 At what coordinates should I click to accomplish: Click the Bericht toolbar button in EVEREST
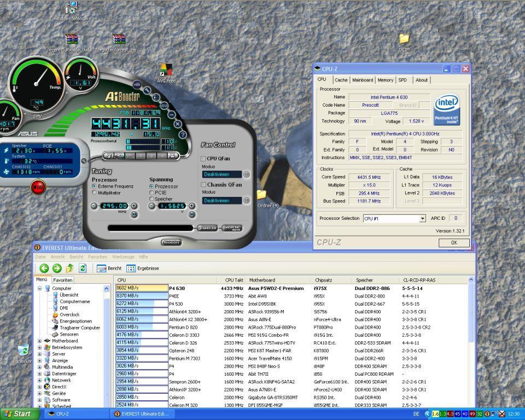click(x=109, y=269)
